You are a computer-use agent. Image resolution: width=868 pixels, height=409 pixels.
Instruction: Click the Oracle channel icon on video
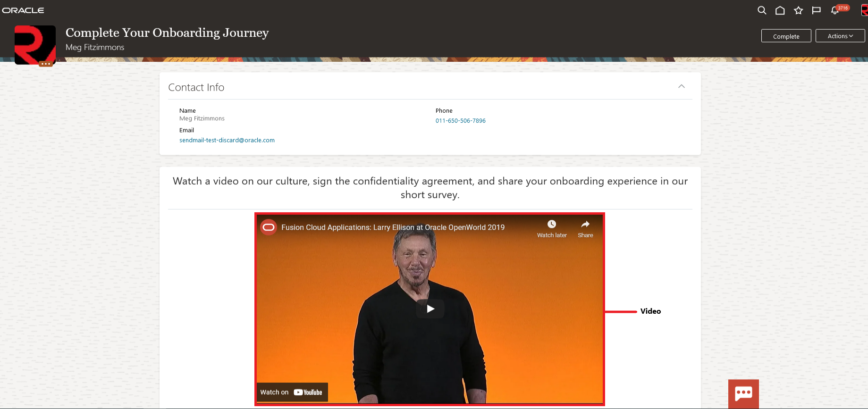[269, 227]
